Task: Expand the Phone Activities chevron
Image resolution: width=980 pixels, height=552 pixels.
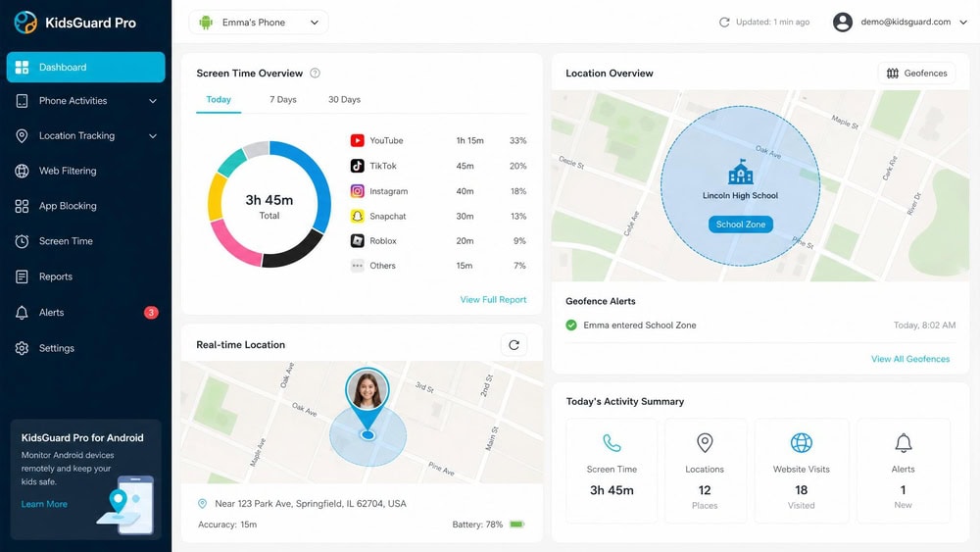Action: click(x=153, y=101)
